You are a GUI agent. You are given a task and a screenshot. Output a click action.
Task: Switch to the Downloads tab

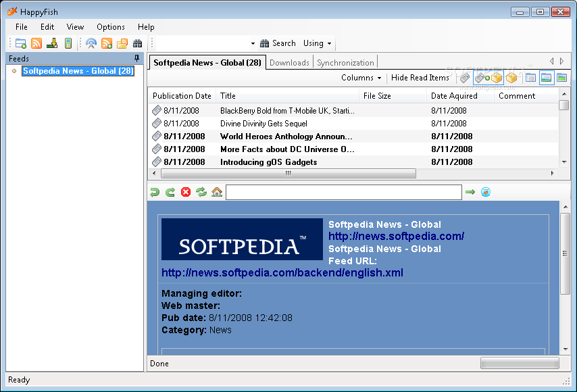point(289,62)
